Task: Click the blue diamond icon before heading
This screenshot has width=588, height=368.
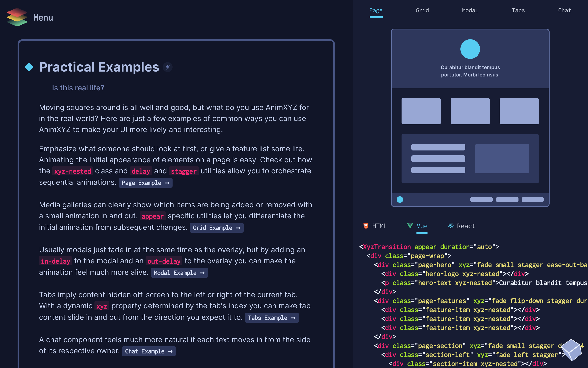Action: [x=29, y=67]
